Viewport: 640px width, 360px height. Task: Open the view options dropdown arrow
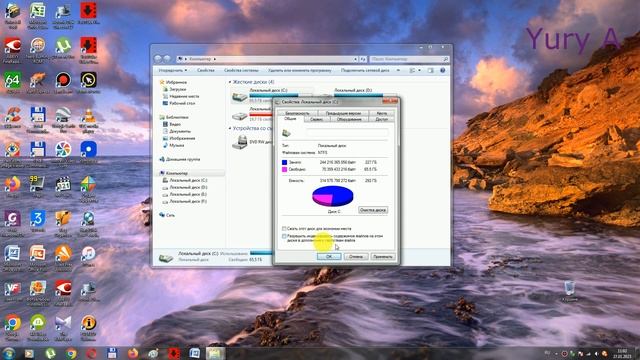point(419,71)
